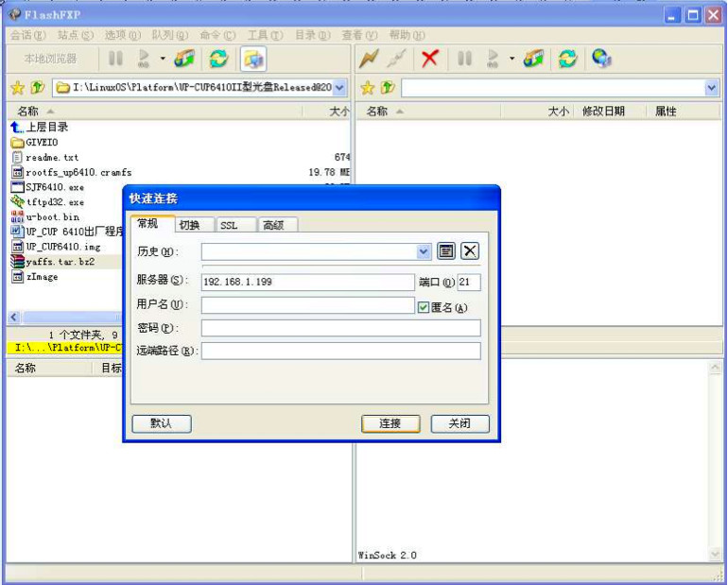Expand the 历史 history dropdown

coord(424,251)
